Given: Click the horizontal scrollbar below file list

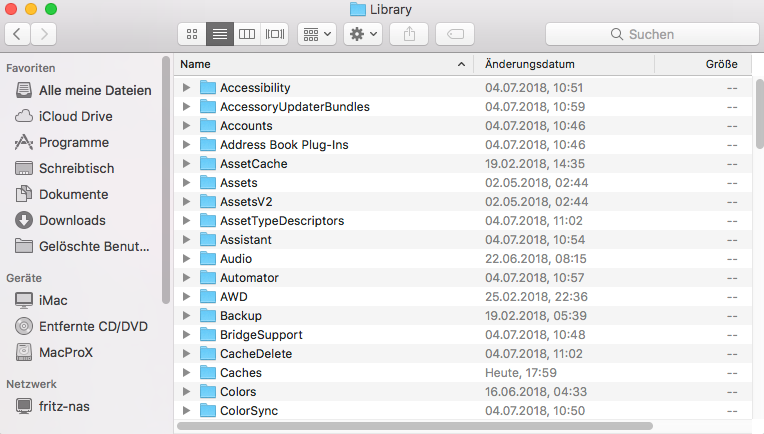Looking at the screenshot, I should [x=415, y=426].
